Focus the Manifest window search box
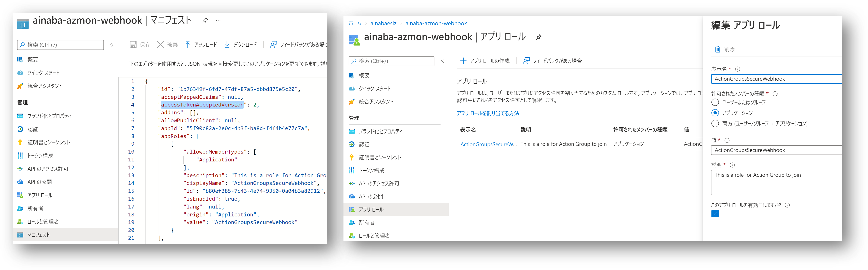 tap(60, 45)
